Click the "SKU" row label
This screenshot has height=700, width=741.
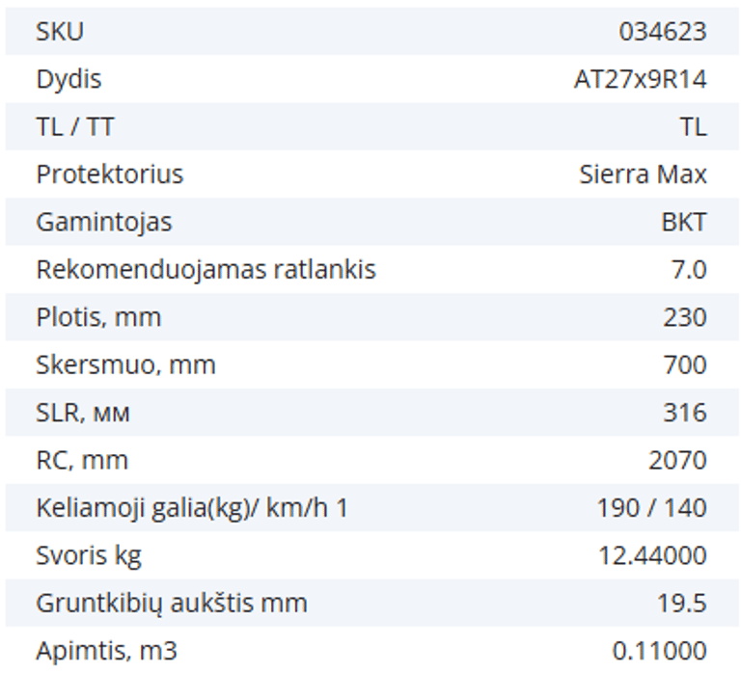(60, 32)
